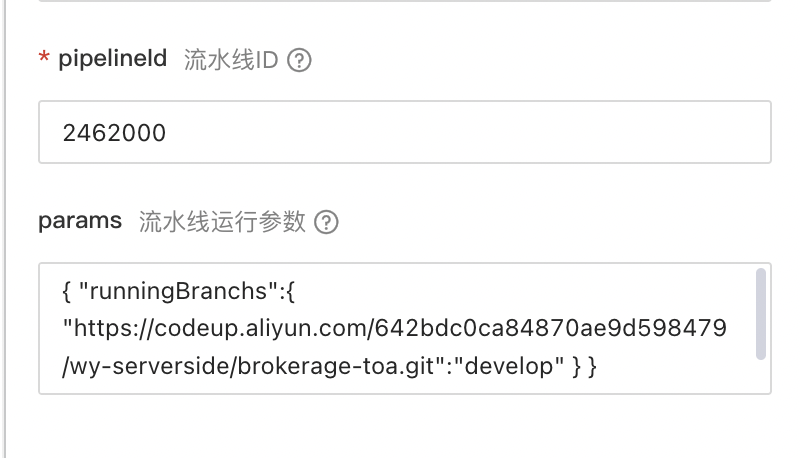Viewport: 800px width, 458px height.
Task: Focus the pipelineId input field
Action: (404, 132)
